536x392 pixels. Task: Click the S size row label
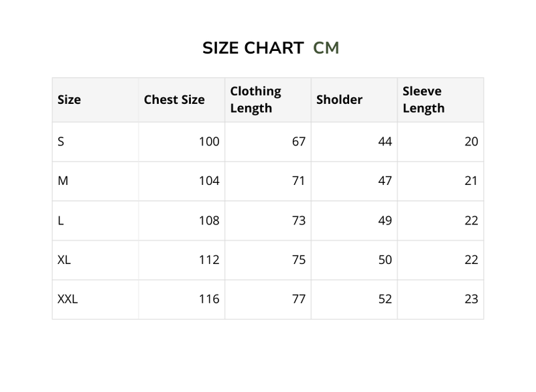[61, 141]
